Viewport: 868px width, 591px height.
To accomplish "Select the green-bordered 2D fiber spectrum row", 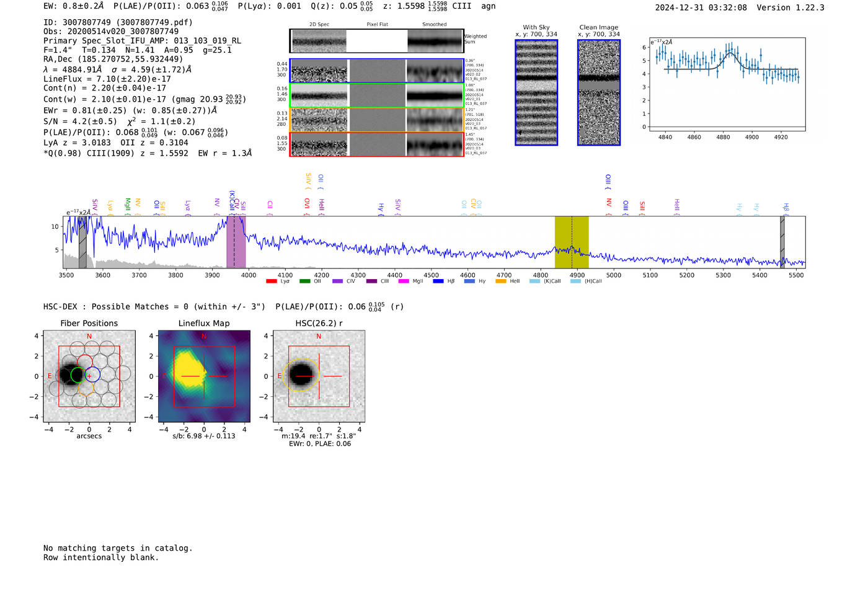I will click(x=377, y=96).
